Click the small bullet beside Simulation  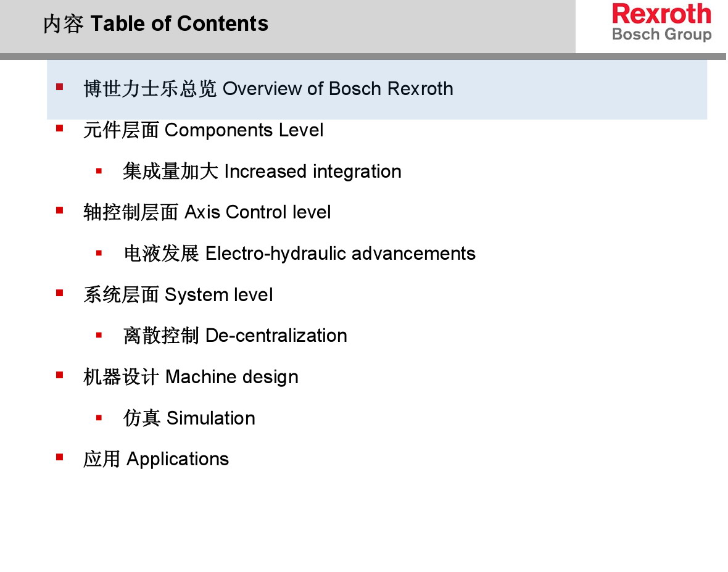point(99,418)
